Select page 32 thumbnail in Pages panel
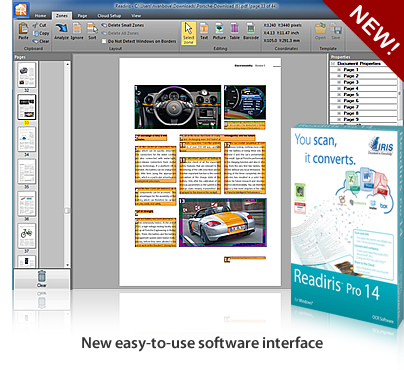This screenshot has height=370, width=404. [27, 75]
